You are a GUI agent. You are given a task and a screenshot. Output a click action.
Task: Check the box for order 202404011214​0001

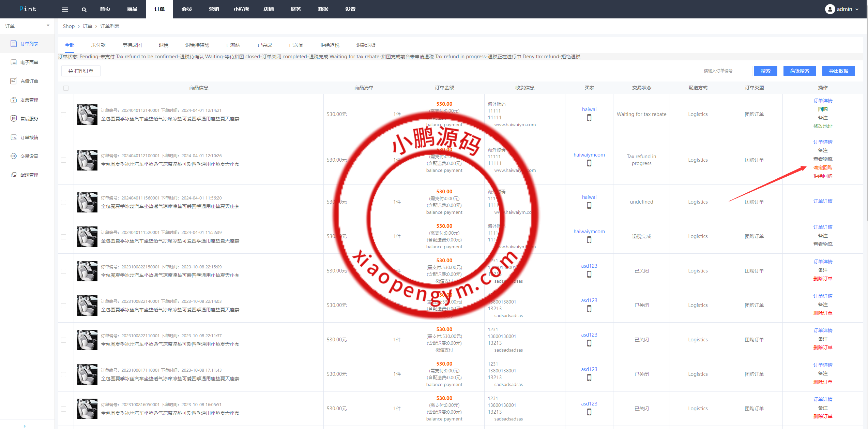tap(64, 115)
